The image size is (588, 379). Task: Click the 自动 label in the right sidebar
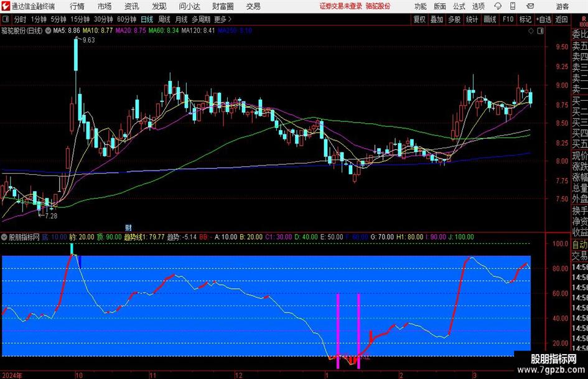click(x=580, y=245)
